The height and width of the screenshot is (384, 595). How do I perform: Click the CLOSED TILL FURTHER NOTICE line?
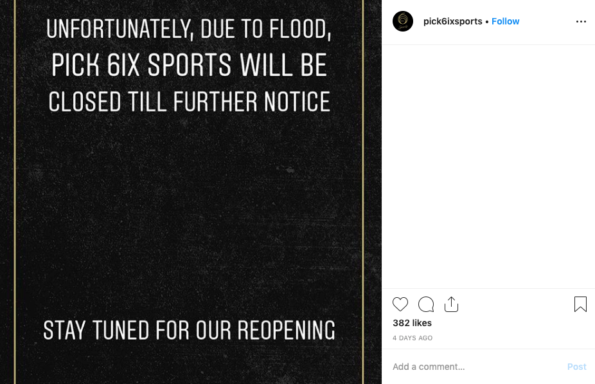click(x=189, y=102)
